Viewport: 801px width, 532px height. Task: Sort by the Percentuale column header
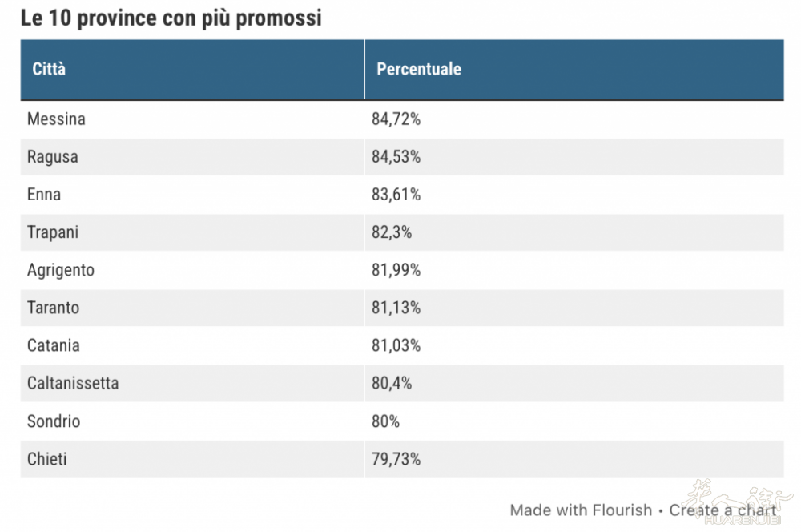[419, 69]
